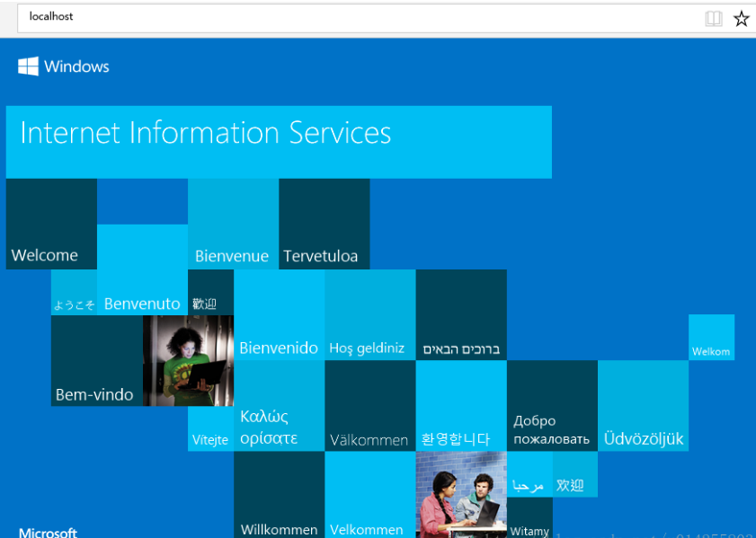This screenshot has width=756, height=538.
Task: Click the Hebrew ברוכים הבאים tile
Action: click(x=461, y=315)
